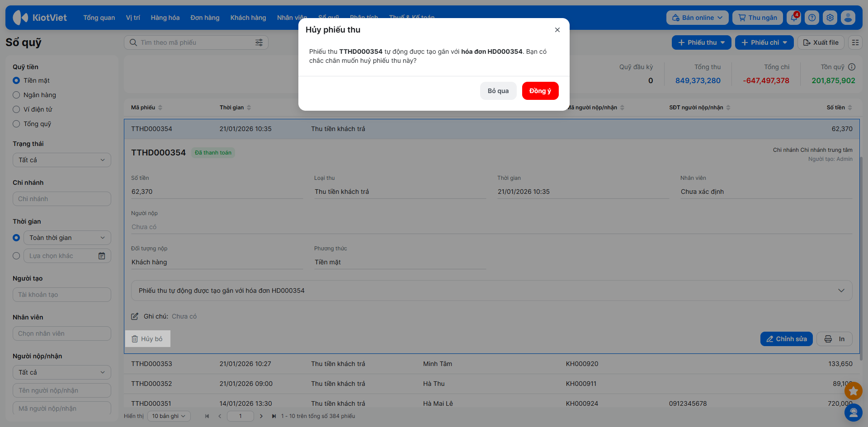The width and height of the screenshot is (868, 427).
Task: Click the orange star feedback icon
Action: (x=854, y=390)
